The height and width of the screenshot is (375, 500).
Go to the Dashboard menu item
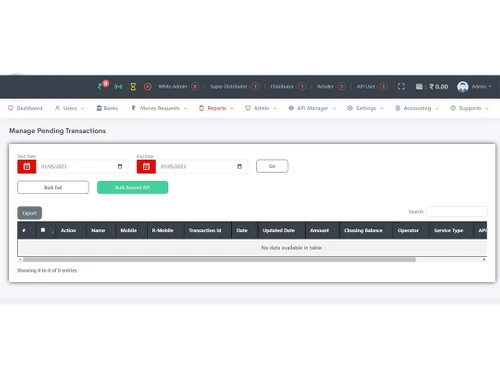click(25, 108)
